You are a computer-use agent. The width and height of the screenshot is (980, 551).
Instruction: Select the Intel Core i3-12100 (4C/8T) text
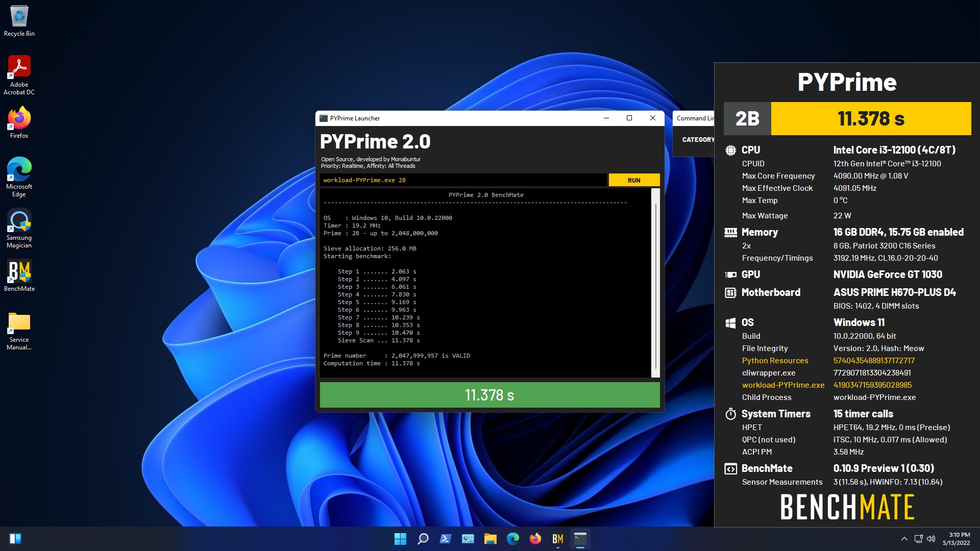point(894,150)
